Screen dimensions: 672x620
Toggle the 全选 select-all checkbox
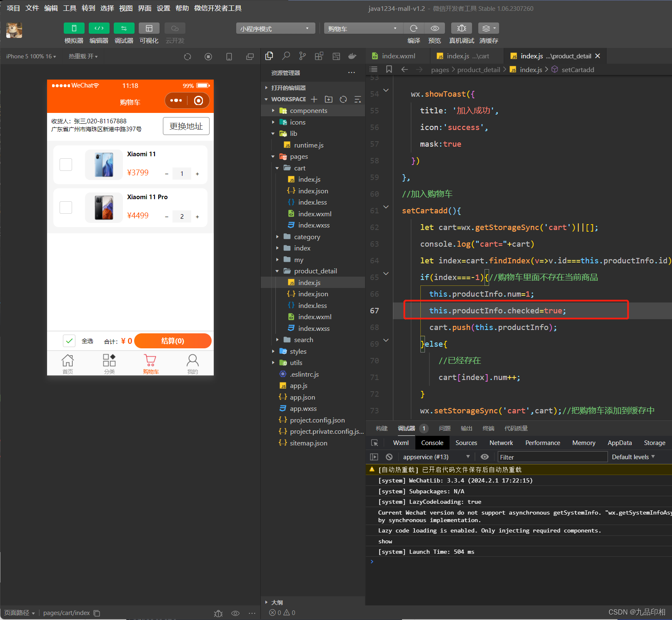pyautogui.click(x=69, y=341)
